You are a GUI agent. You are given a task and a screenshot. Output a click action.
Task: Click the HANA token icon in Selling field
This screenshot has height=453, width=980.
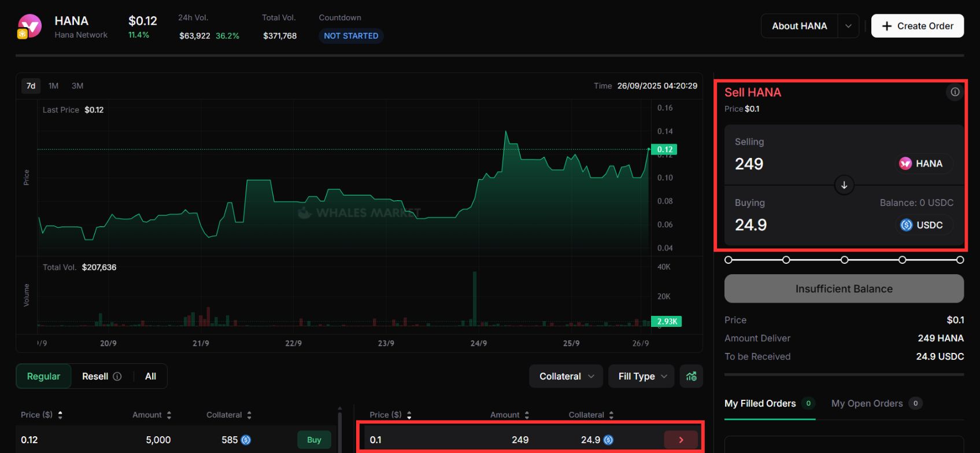tap(905, 164)
